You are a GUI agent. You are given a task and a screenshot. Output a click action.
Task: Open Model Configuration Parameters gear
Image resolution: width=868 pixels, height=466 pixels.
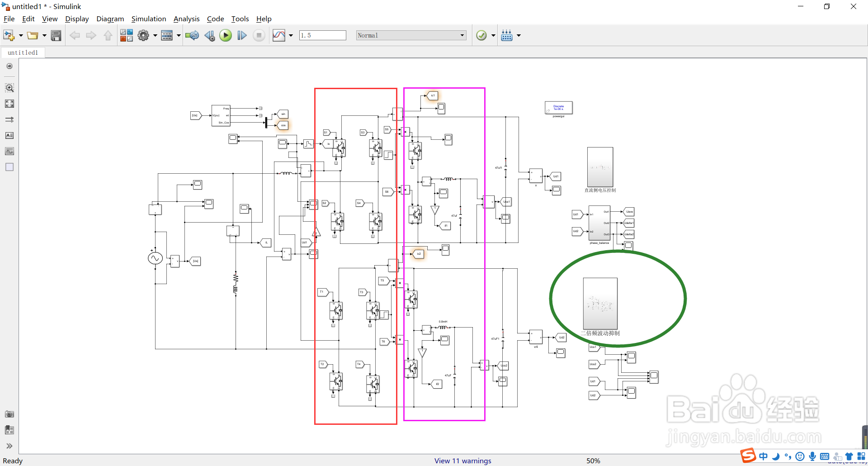click(x=143, y=35)
